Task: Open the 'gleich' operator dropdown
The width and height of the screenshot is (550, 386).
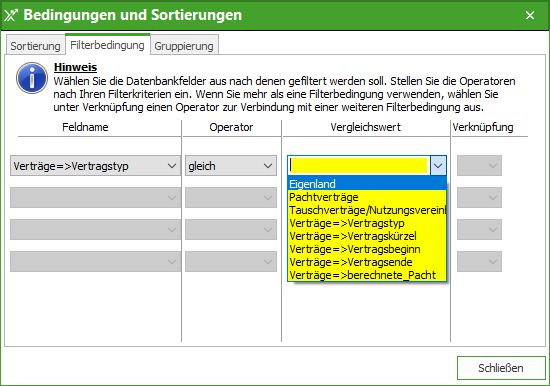Action: pyautogui.click(x=231, y=166)
